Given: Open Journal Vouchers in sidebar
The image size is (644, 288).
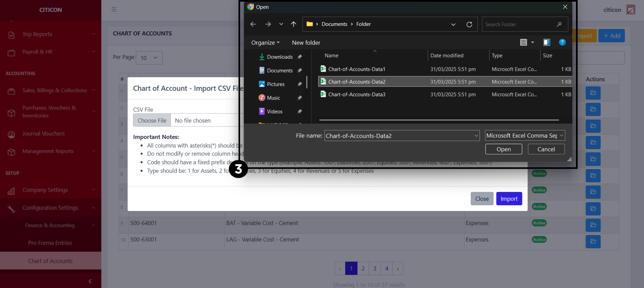Looking at the screenshot, I should click(x=44, y=134).
